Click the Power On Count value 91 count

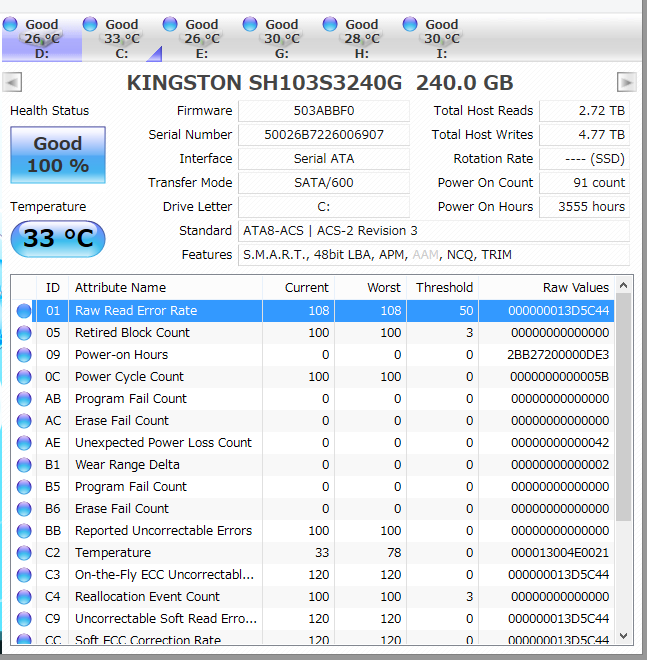click(x=584, y=183)
